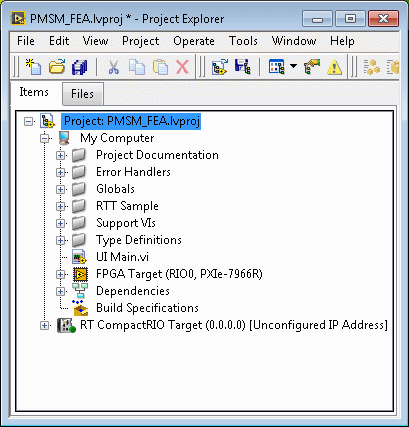Select Build Specifications item
This screenshot has width=409, height=427.
pyautogui.click(x=147, y=308)
